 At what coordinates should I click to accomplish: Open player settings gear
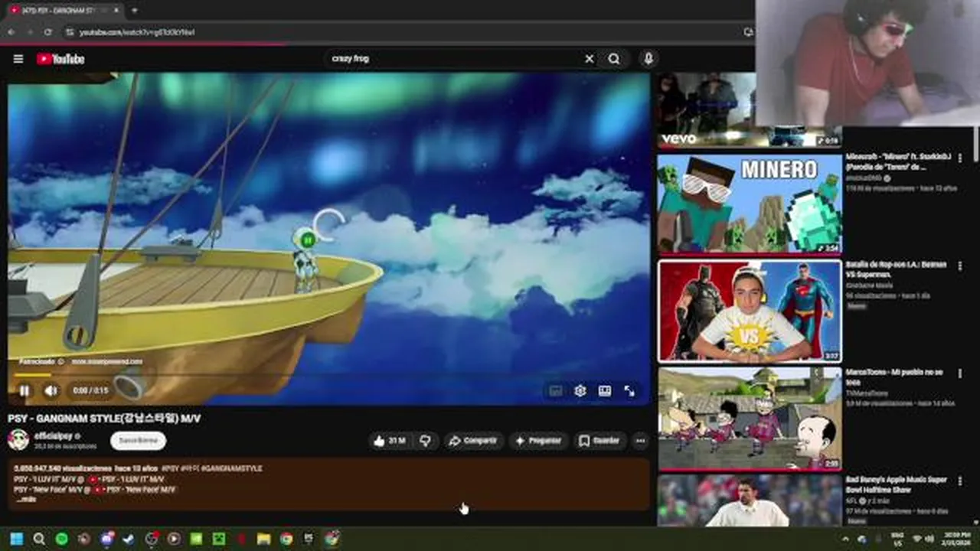point(580,391)
